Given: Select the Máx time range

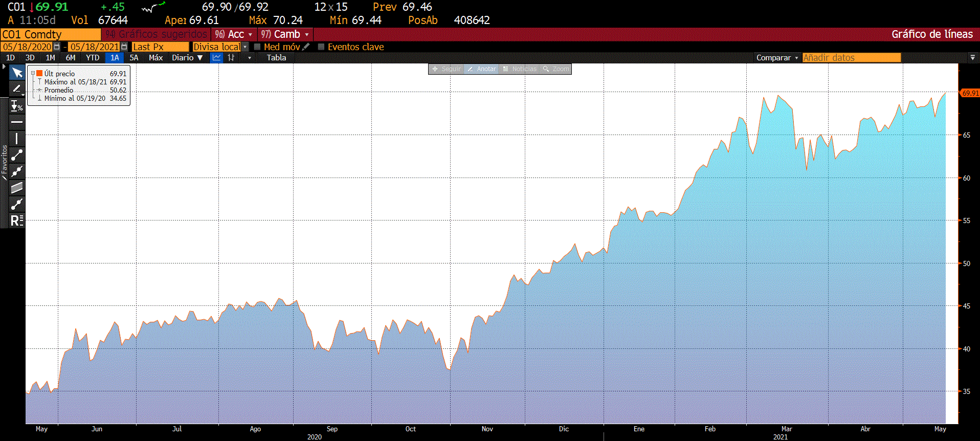Looking at the screenshot, I should pyautogui.click(x=155, y=58).
